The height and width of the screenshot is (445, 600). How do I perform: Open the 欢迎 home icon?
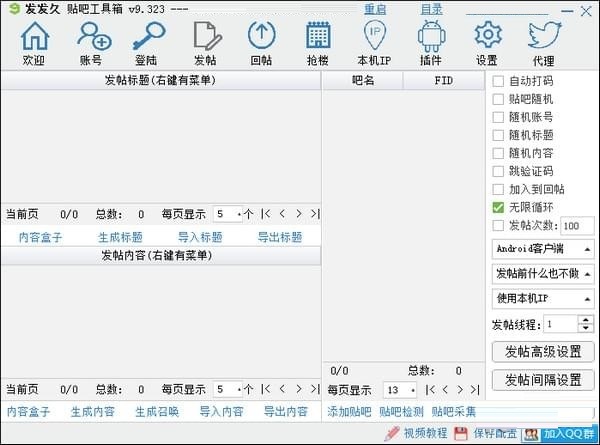click(34, 36)
